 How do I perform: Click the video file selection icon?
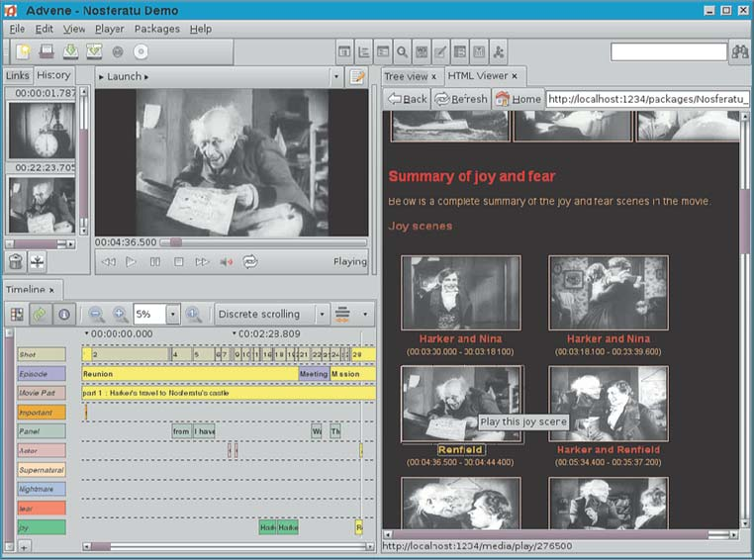118,51
